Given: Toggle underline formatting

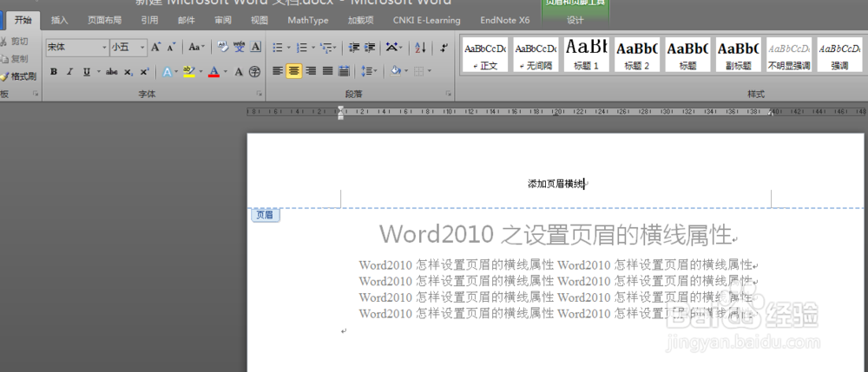Looking at the screenshot, I should point(86,71).
